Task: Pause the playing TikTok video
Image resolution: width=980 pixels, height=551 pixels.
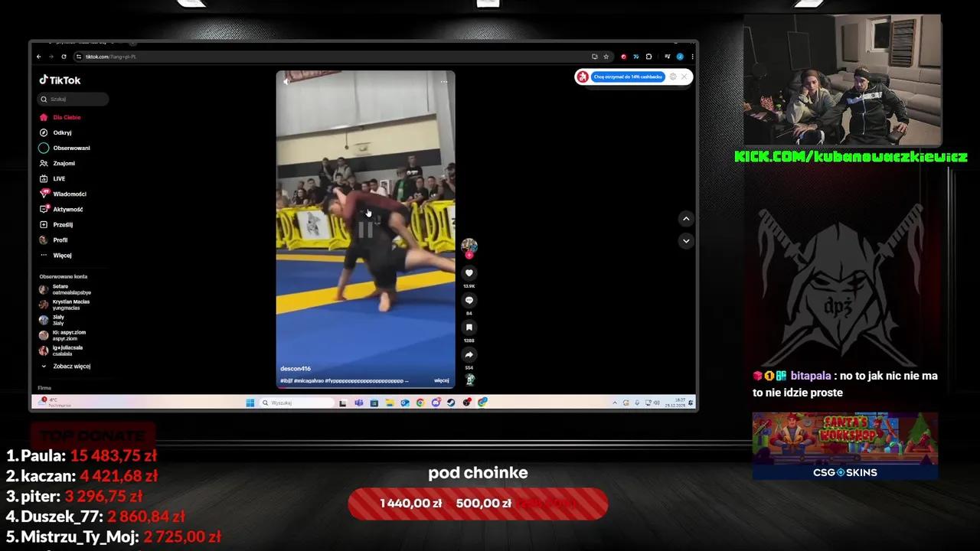Action: coord(365,228)
